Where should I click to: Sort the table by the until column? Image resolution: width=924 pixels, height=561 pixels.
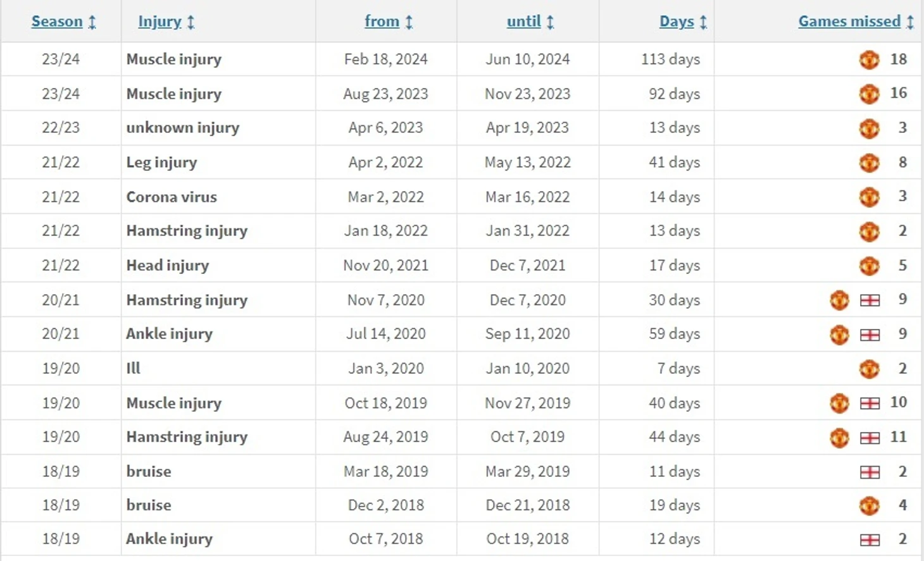pos(523,22)
